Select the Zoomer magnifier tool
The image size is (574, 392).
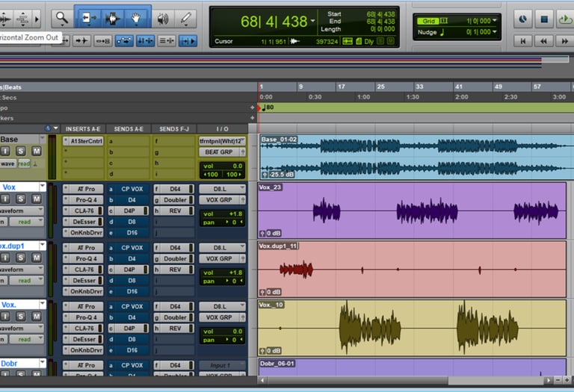coord(61,18)
